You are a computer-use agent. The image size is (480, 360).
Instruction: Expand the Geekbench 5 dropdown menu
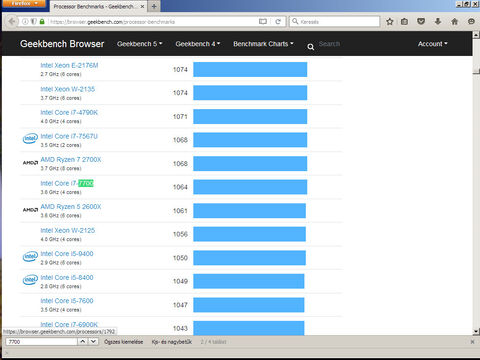point(140,44)
